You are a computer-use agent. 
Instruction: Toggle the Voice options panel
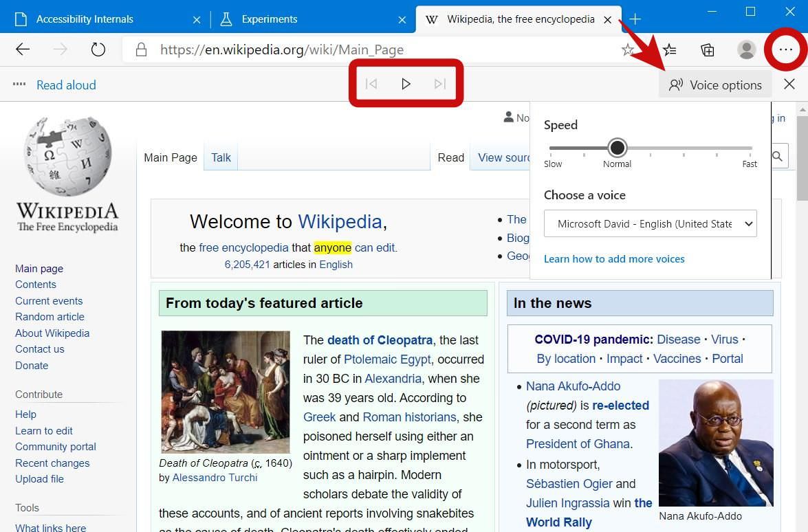(x=715, y=85)
